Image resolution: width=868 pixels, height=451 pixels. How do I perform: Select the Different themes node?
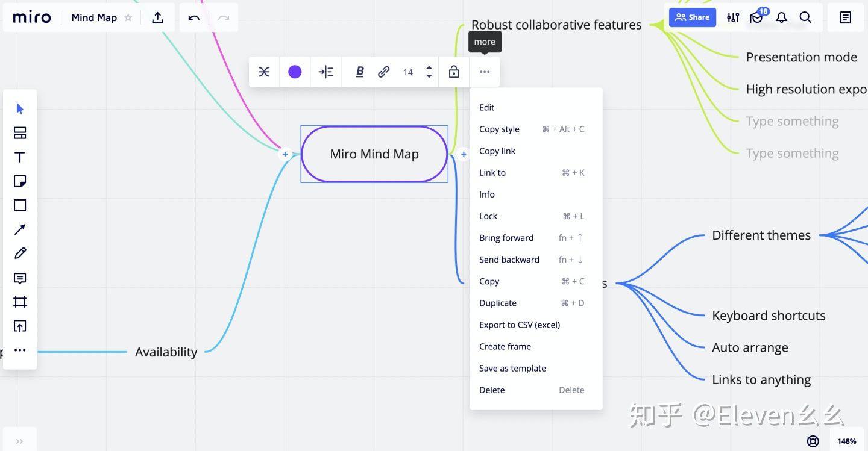pos(761,235)
